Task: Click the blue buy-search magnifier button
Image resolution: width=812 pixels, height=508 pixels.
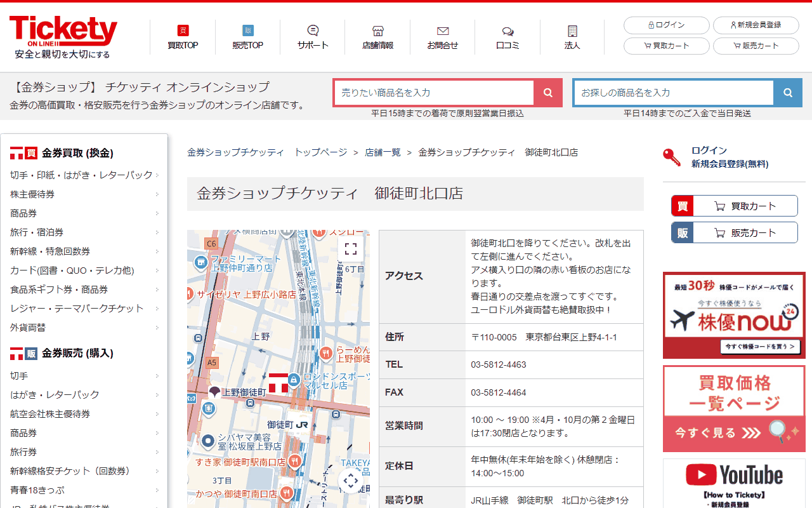Action: click(x=788, y=93)
